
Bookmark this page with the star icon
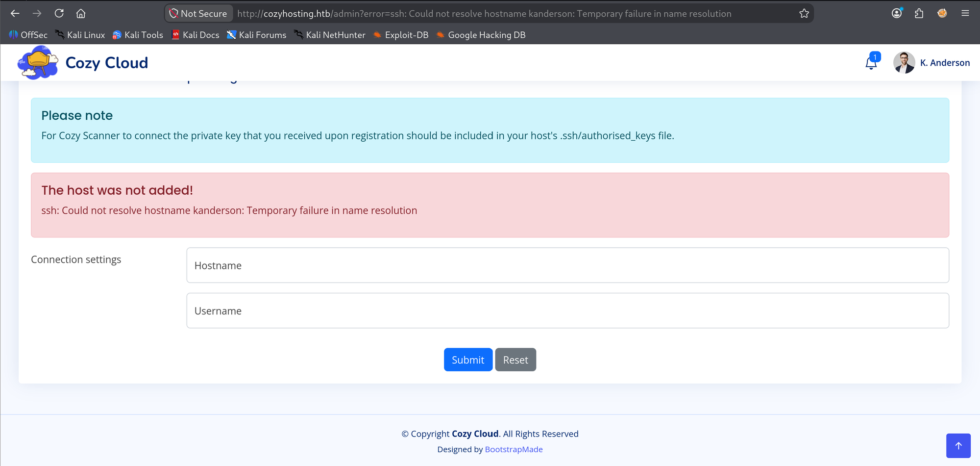(x=804, y=13)
